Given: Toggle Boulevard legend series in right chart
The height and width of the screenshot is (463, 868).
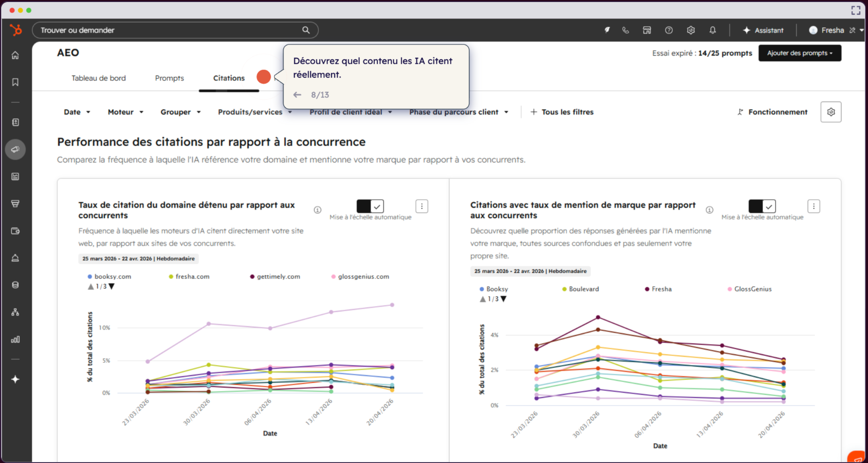Looking at the screenshot, I should [581, 289].
